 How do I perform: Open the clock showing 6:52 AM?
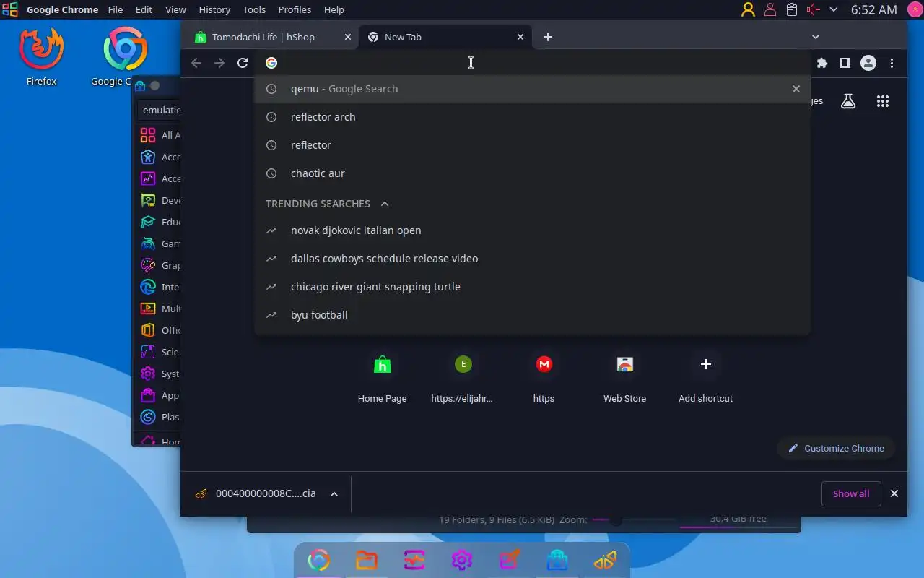[x=873, y=9]
